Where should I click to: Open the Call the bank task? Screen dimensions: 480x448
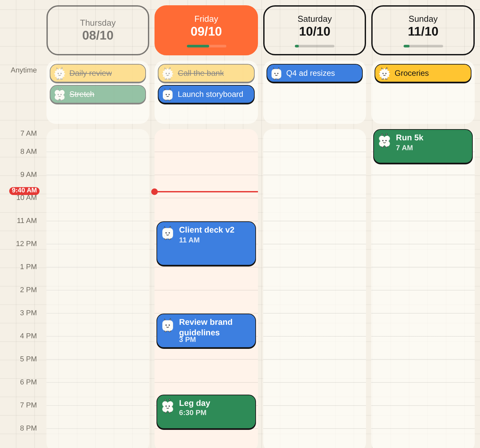(206, 73)
